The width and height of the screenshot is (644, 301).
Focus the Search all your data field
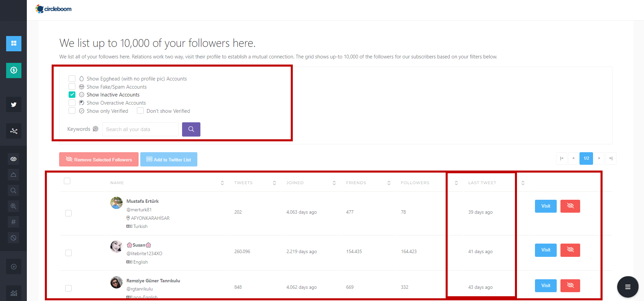point(140,129)
